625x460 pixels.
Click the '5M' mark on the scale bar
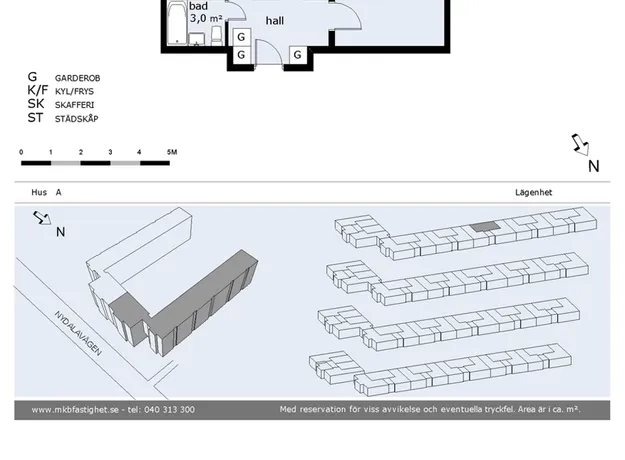point(172,152)
